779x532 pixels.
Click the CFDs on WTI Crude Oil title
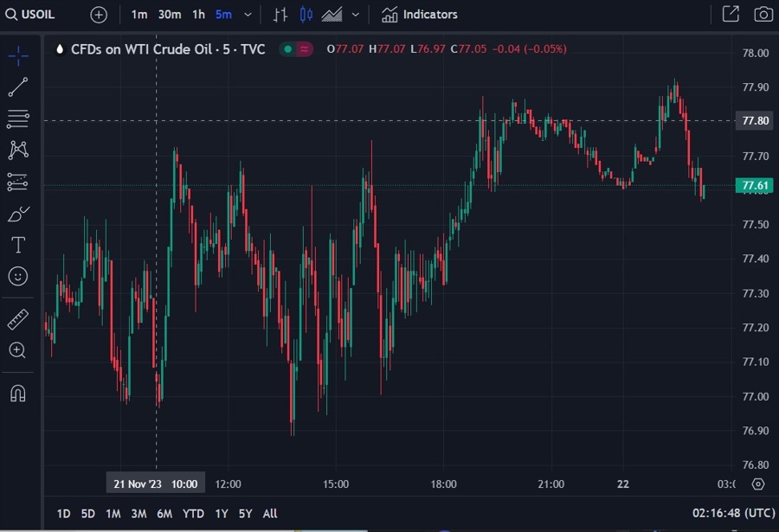[x=168, y=49]
